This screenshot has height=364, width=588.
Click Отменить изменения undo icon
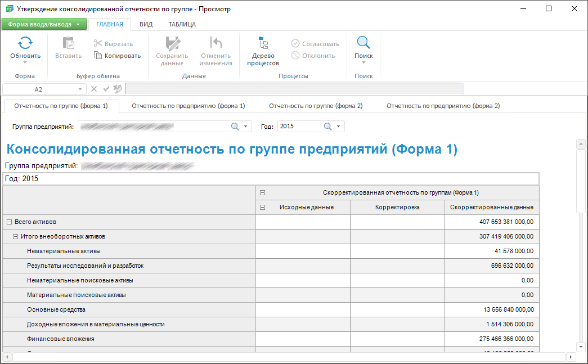point(216,43)
